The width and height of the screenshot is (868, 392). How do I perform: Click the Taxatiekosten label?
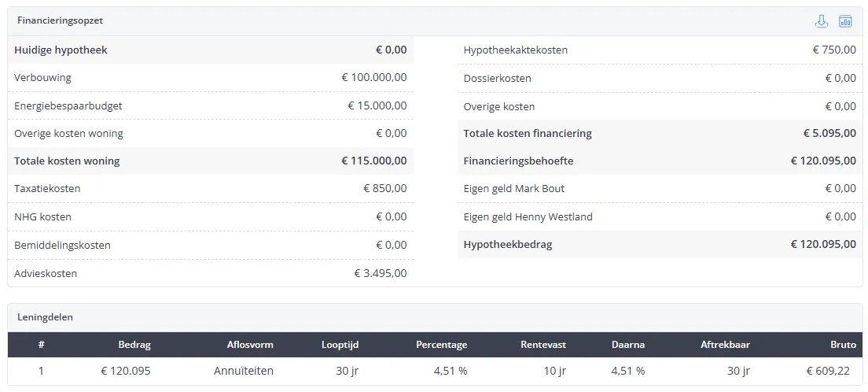coord(47,188)
